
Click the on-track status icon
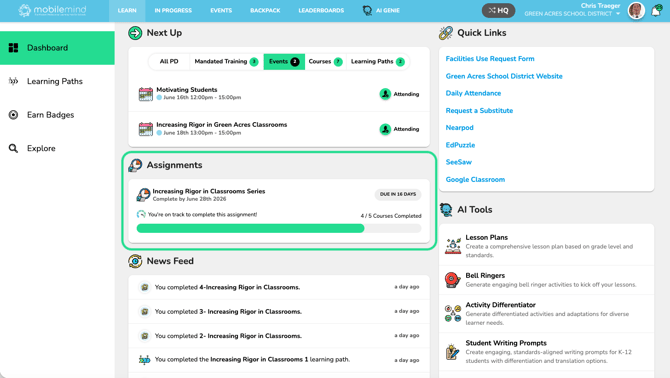(x=141, y=214)
